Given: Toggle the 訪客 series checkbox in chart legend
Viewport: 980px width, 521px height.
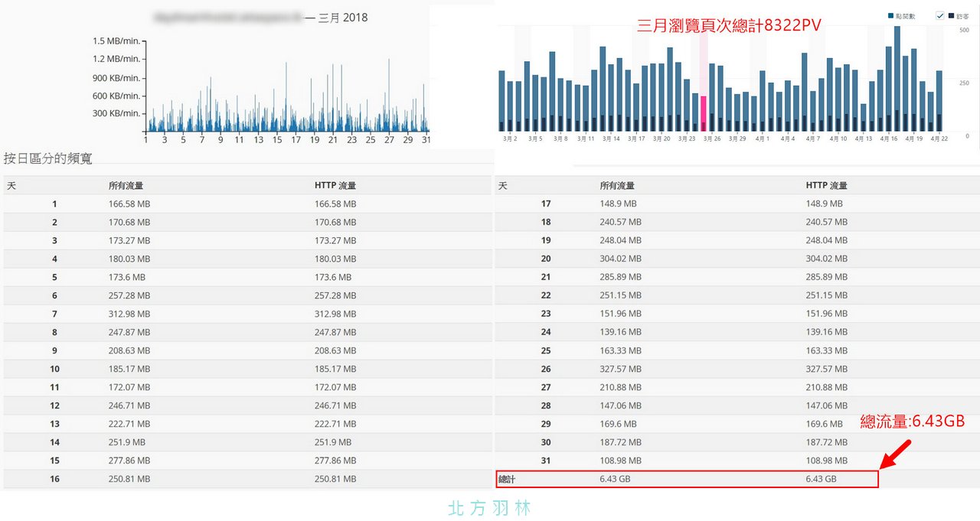Looking at the screenshot, I should tap(940, 15).
